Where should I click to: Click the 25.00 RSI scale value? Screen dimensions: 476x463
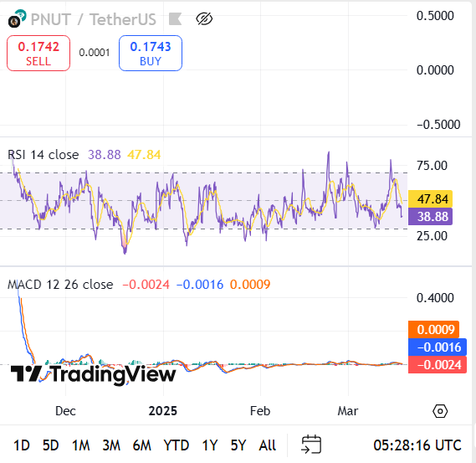pos(432,236)
